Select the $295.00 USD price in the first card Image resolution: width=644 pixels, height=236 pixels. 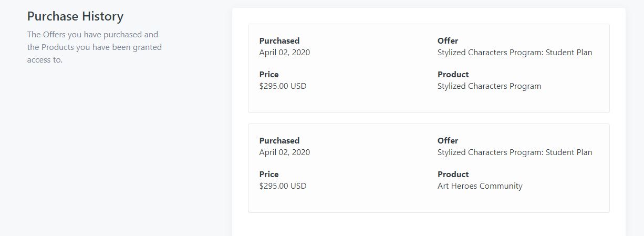pos(283,86)
